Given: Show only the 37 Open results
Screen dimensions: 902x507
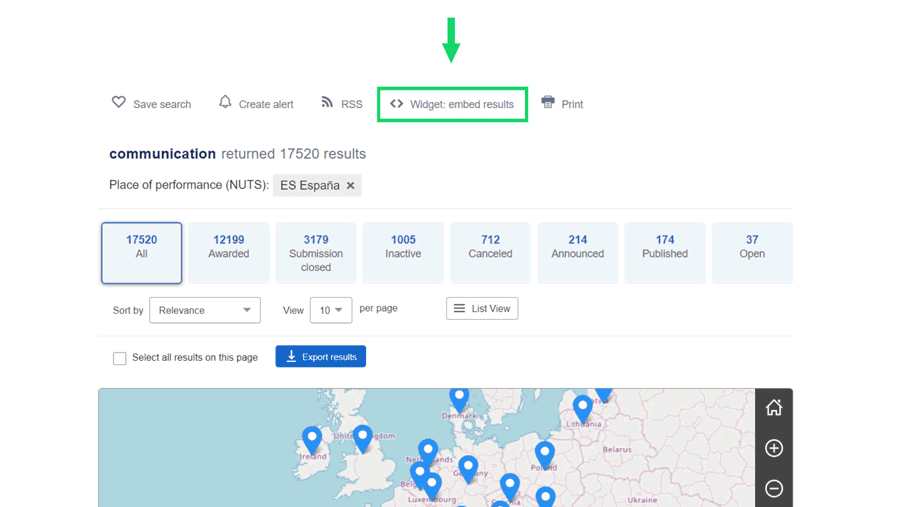Looking at the screenshot, I should [752, 253].
